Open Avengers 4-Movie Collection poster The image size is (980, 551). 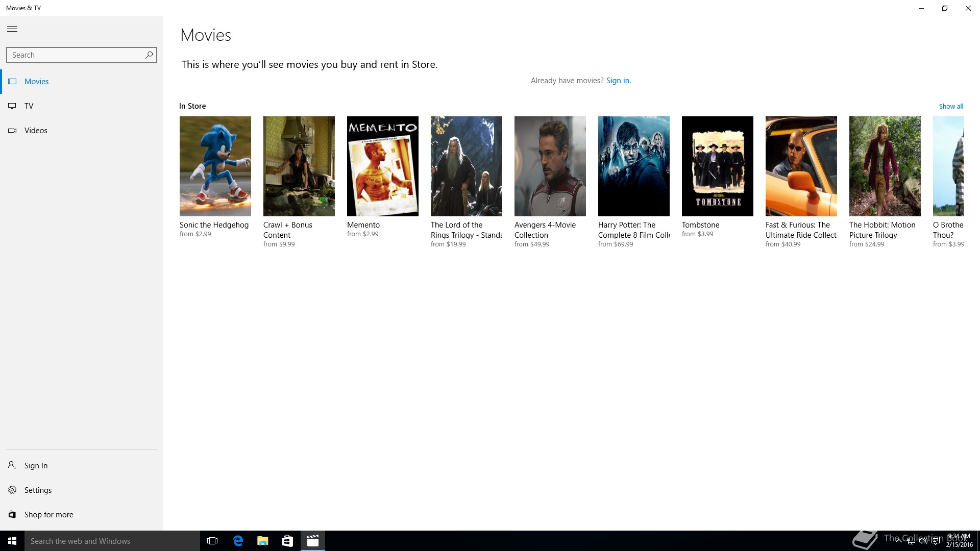coord(550,166)
